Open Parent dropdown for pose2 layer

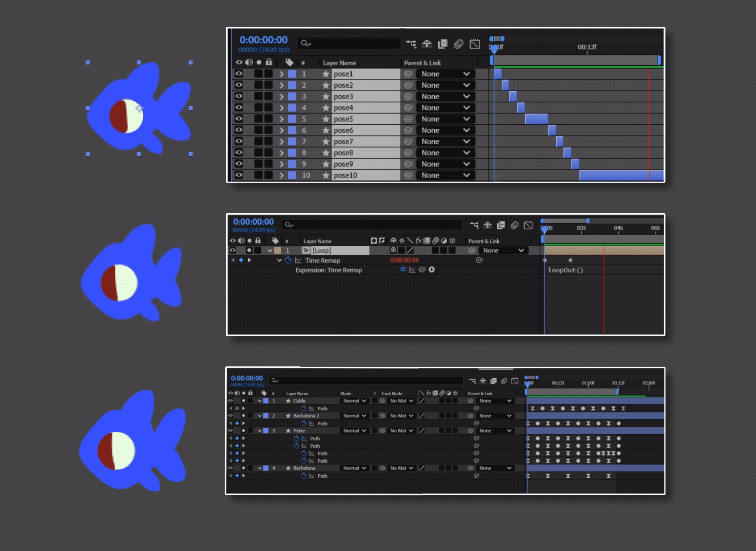[x=445, y=85]
